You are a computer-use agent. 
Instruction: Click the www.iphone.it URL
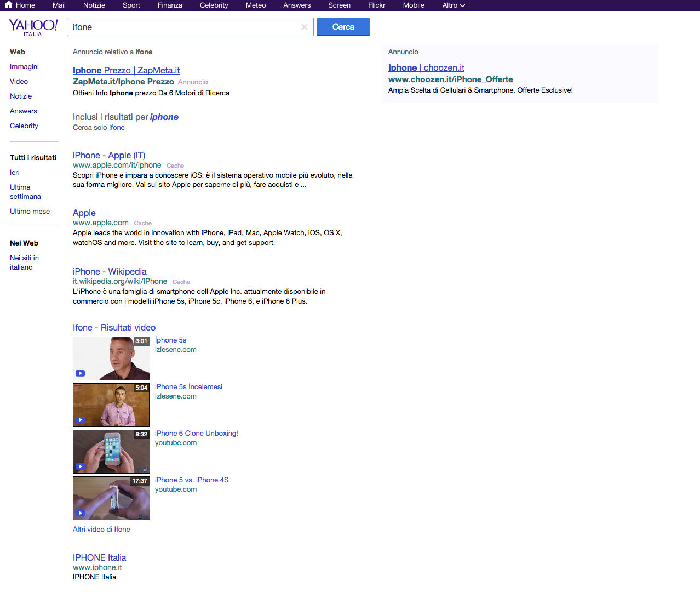click(97, 567)
